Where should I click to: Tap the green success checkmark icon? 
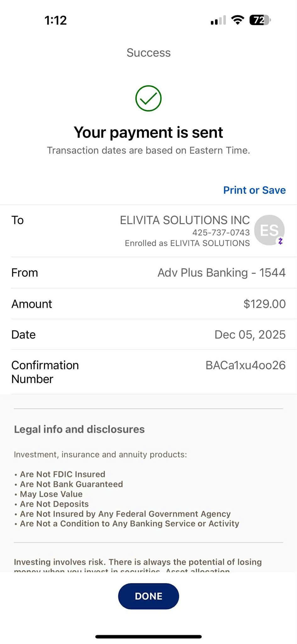tap(148, 98)
